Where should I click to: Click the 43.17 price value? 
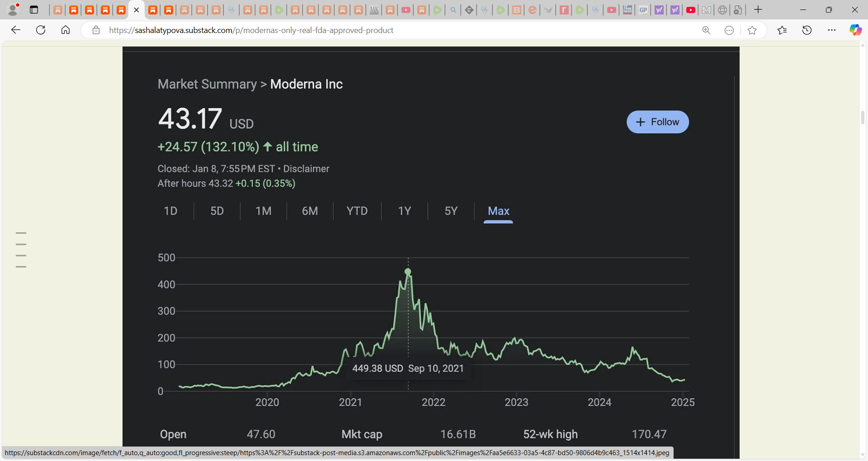point(190,118)
